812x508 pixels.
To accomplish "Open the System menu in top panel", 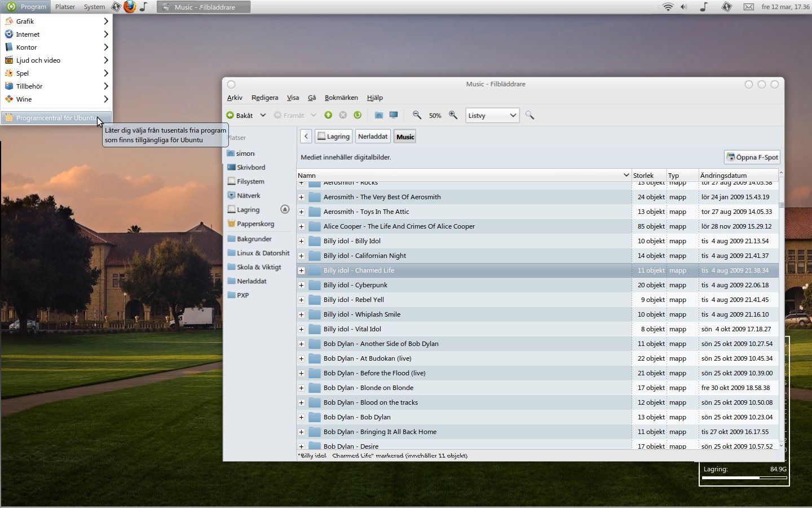I will 94,7.
